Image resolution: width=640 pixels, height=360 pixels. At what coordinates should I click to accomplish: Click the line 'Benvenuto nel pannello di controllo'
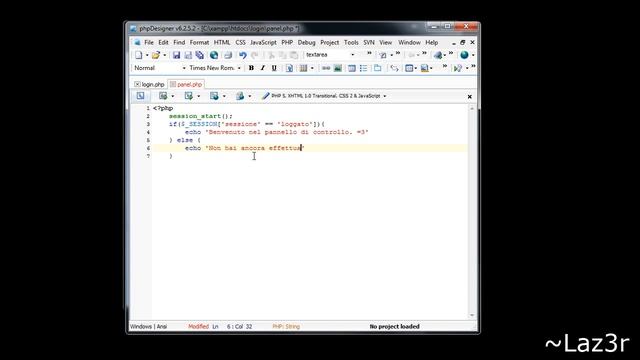[276, 132]
